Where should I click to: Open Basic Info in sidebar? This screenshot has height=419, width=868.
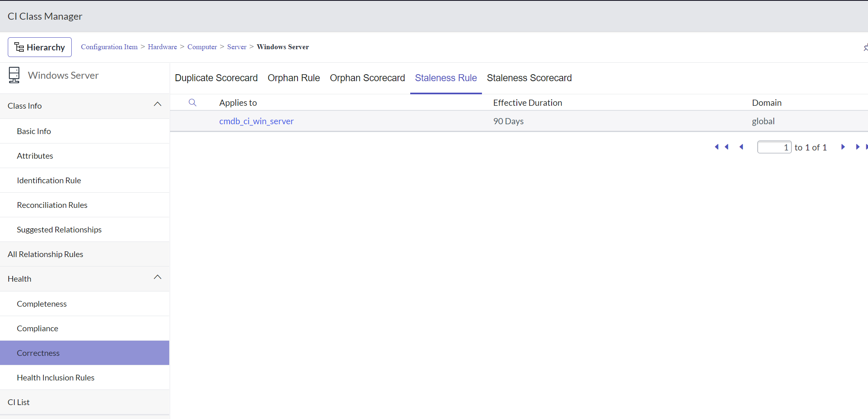pyautogui.click(x=85, y=131)
